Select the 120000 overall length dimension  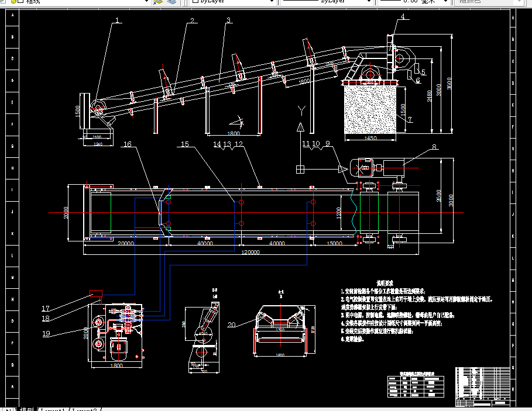pos(250,252)
